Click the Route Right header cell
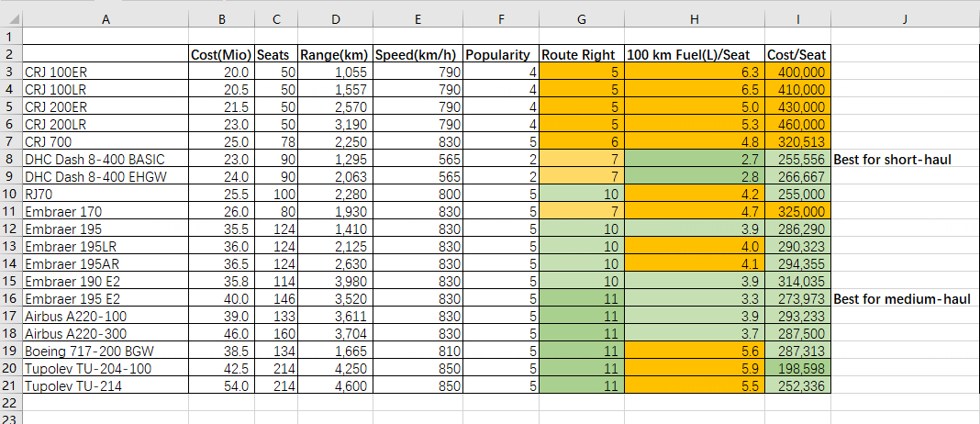This screenshot has height=424, width=980. (x=582, y=54)
